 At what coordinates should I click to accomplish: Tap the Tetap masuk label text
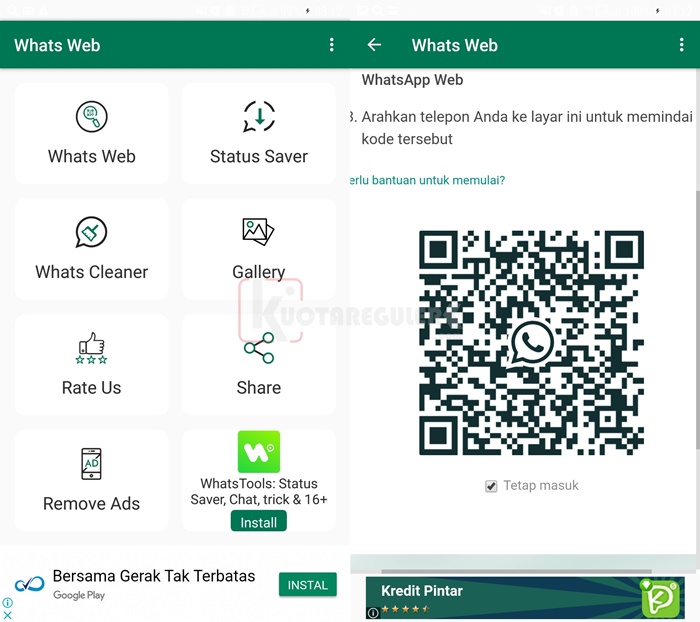click(541, 485)
